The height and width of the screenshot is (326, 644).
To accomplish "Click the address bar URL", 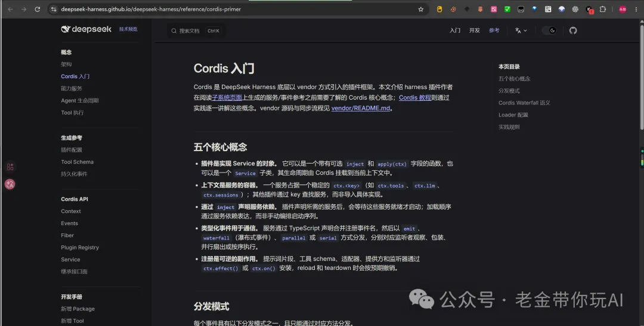I will coord(151,9).
